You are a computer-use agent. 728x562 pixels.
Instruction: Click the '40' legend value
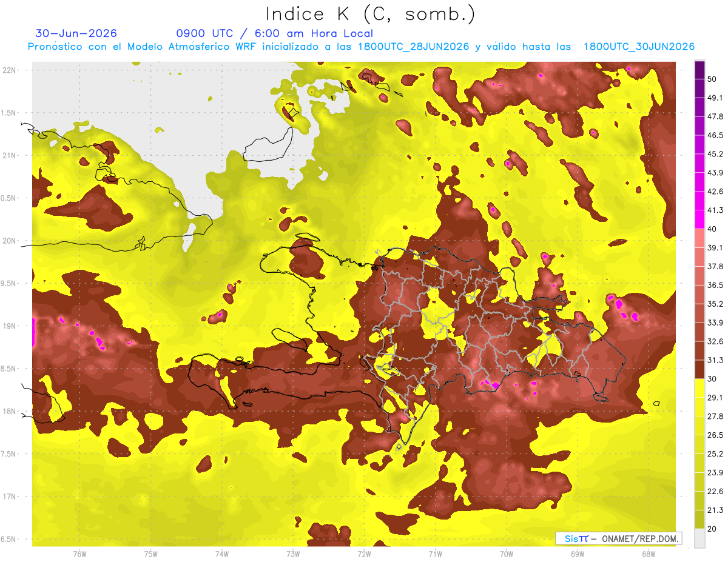712,229
